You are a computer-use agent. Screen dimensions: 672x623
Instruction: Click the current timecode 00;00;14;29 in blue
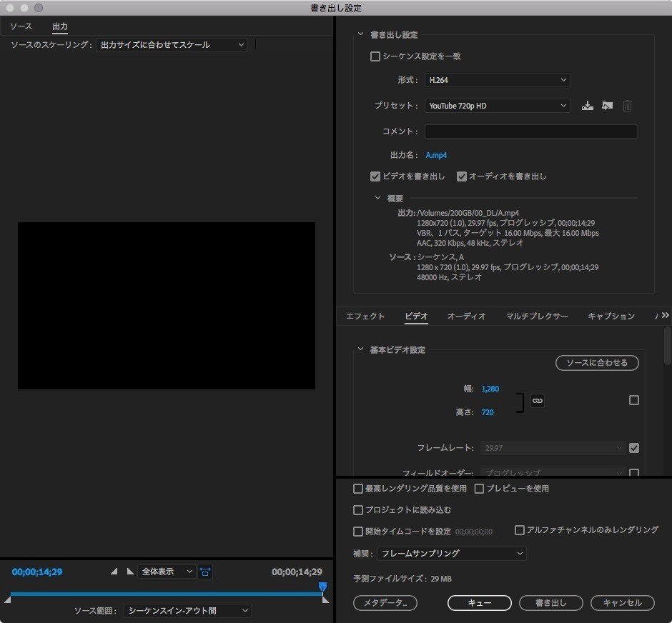[x=37, y=572]
